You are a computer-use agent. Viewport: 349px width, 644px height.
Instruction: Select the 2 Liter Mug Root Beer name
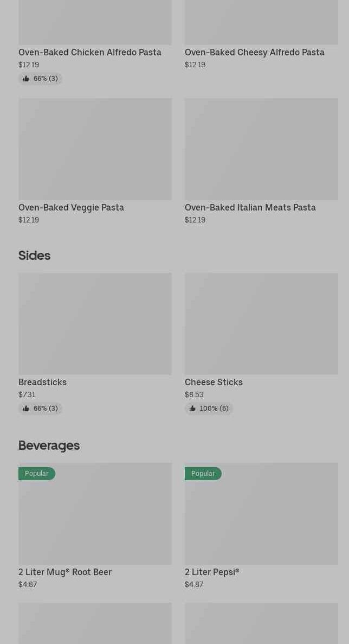coord(65,572)
